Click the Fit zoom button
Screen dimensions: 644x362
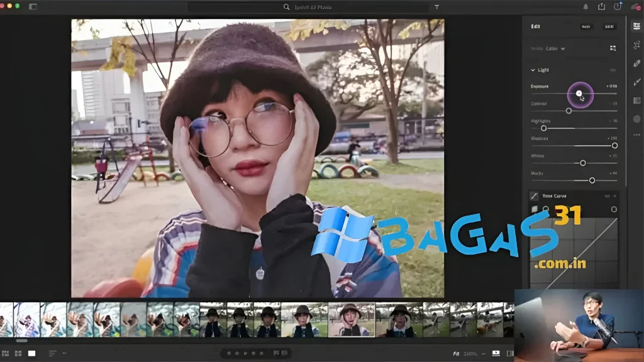click(x=456, y=353)
